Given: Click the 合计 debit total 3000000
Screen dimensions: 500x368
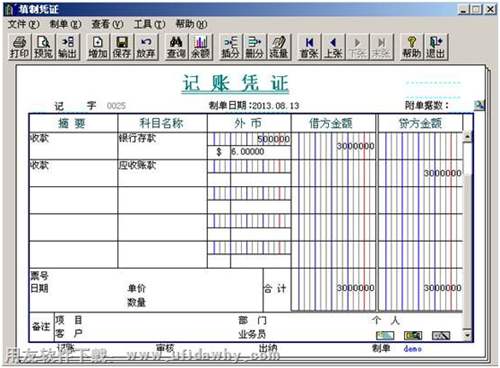Looking at the screenshot, I should [355, 288].
